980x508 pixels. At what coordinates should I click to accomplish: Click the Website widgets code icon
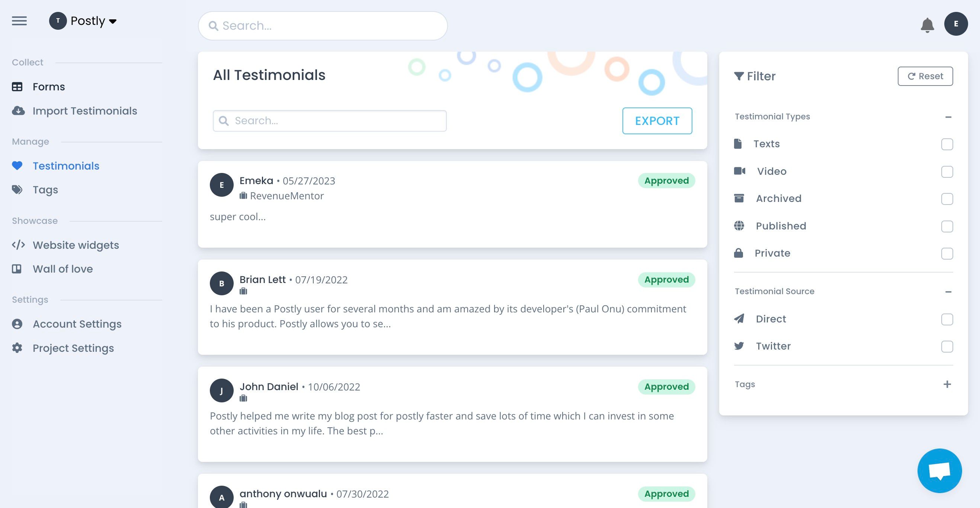coord(18,244)
